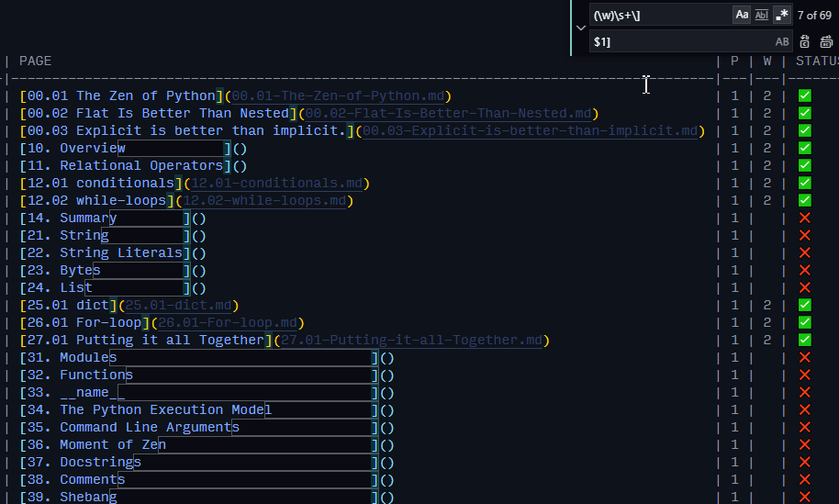Viewport: 839px width, 504px height.
Task: Click the Replace All icon
Action: pos(826,41)
